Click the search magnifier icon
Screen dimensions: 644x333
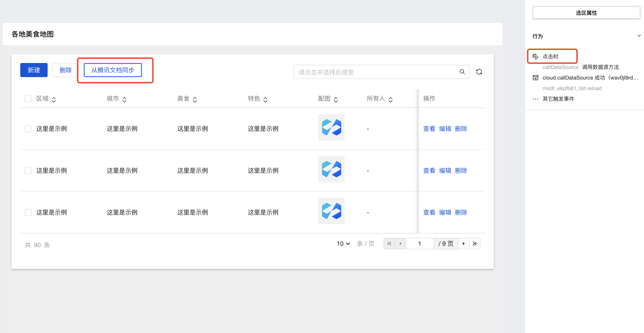pyautogui.click(x=462, y=72)
